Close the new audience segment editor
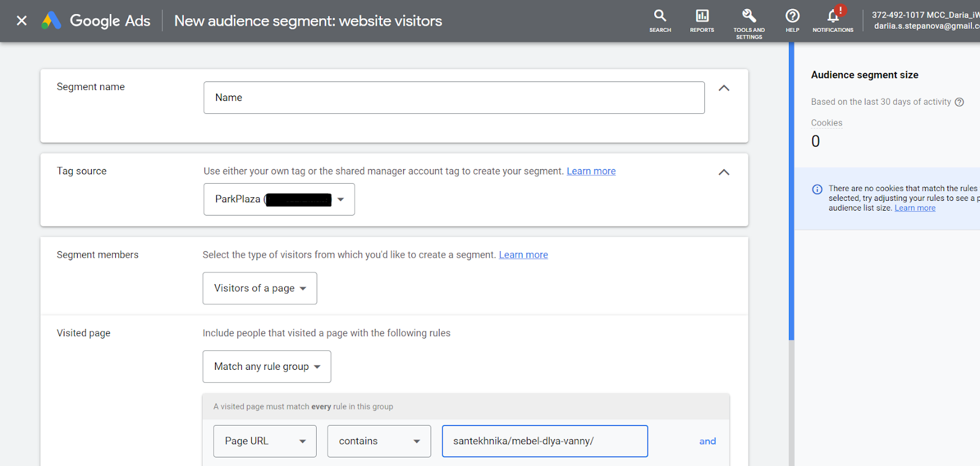The width and height of the screenshot is (980, 466). tap(21, 21)
